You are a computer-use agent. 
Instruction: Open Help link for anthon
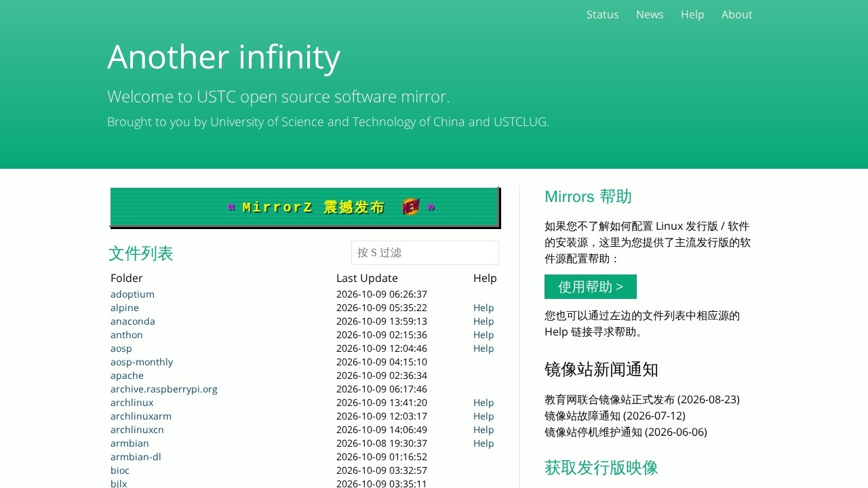pos(484,335)
